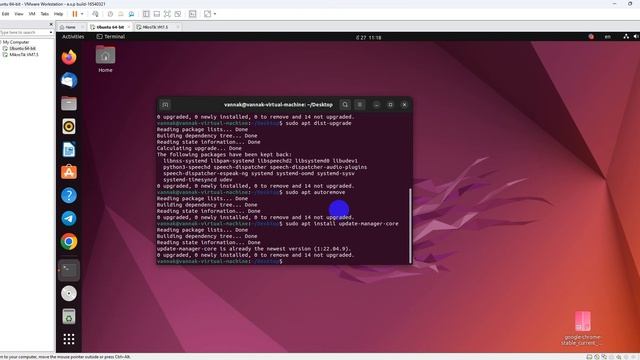Open the VM menu
The image size is (640, 360).
click(x=32, y=14)
